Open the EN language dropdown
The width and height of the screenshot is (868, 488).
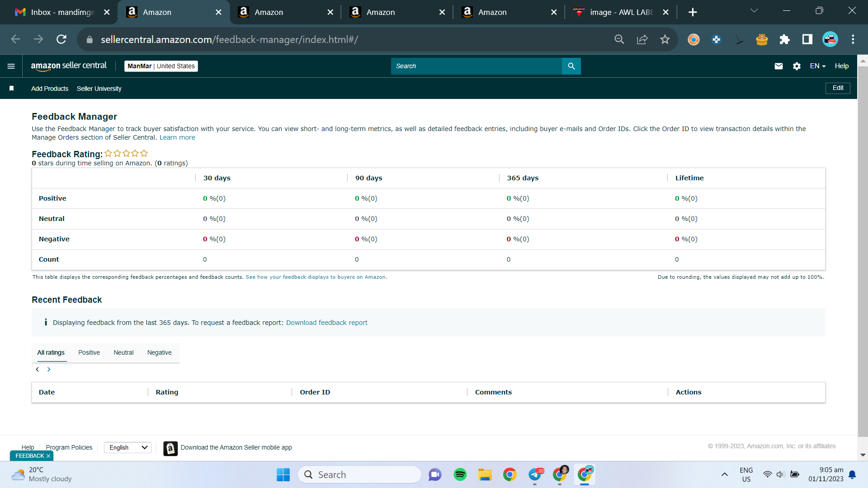click(817, 66)
